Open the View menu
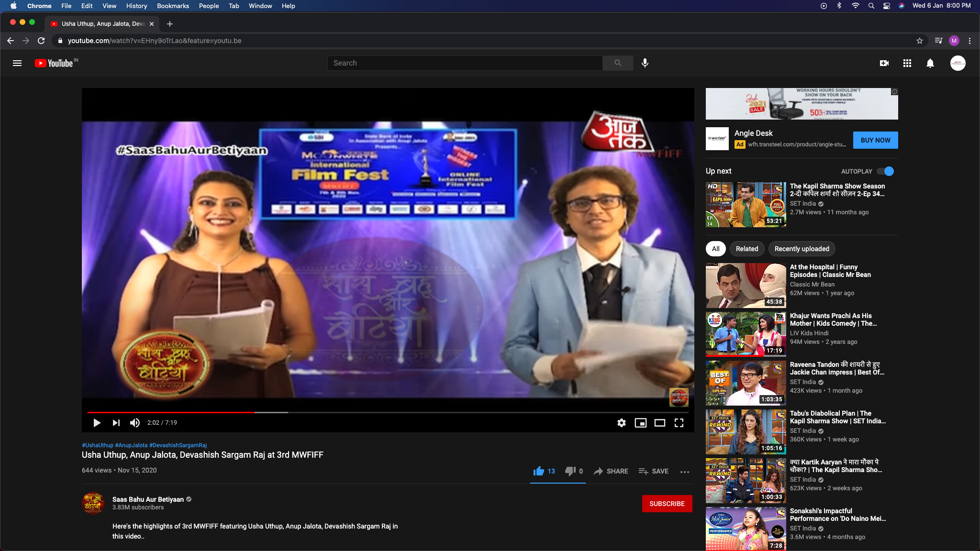 tap(109, 6)
